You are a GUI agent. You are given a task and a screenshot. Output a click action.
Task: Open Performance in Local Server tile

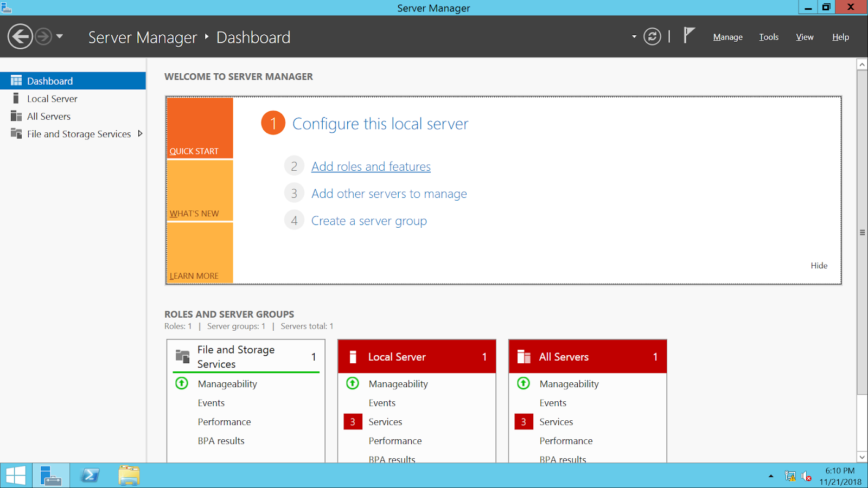pos(395,441)
